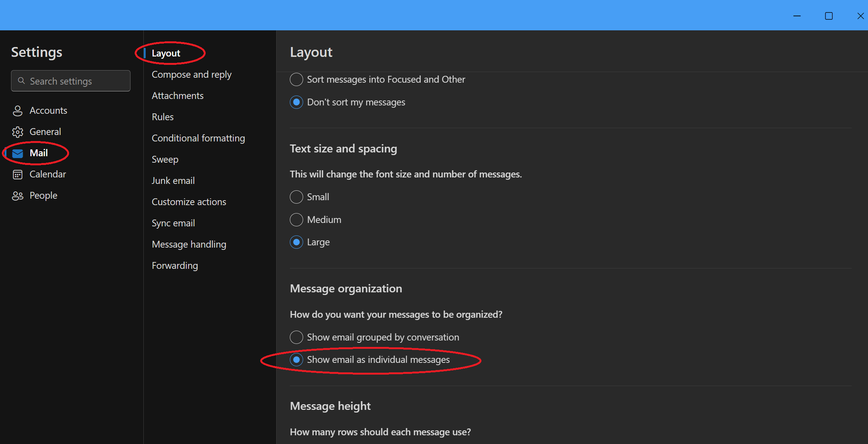Click the Accounts person icon
Viewport: 868px width, 444px height.
pyautogui.click(x=17, y=111)
